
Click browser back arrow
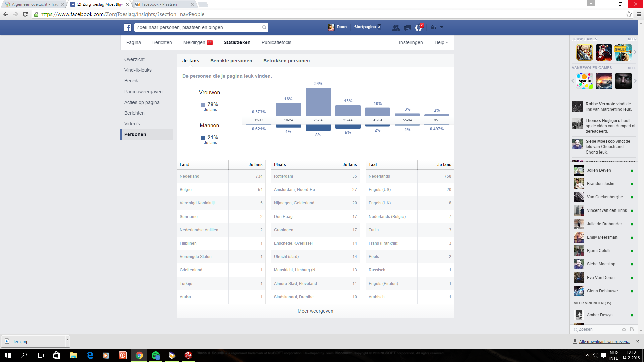pos(6,14)
